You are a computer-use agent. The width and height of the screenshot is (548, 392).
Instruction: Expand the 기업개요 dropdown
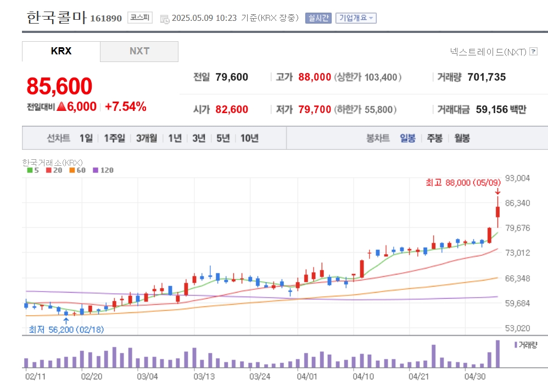pyautogui.click(x=356, y=18)
